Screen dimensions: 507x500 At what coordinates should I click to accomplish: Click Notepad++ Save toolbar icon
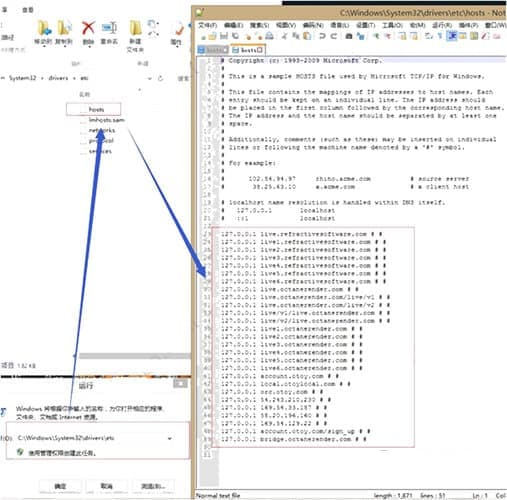click(x=224, y=36)
